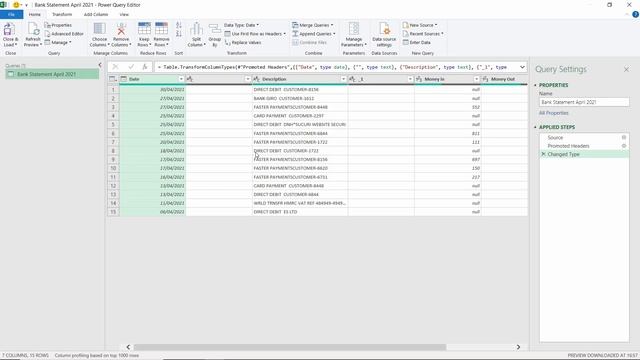Select the Money Out column header
Viewport: 640px width, 360px height.
coord(504,79)
